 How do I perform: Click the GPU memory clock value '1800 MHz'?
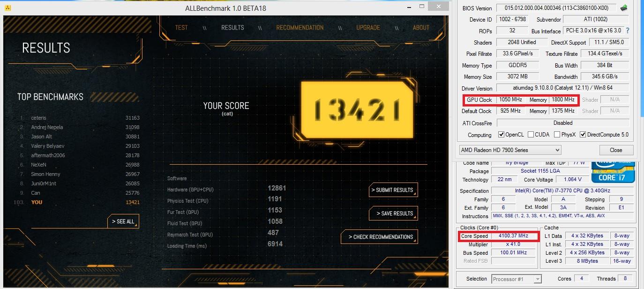(563, 99)
